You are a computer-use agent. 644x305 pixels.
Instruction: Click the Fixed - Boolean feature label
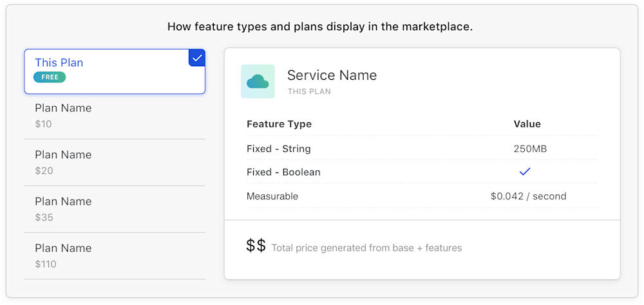(x=283, y=172)
